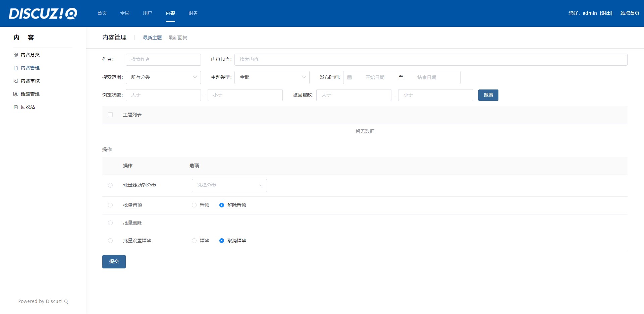Open the 内容 navigation menu

click(x=170, y=13)
